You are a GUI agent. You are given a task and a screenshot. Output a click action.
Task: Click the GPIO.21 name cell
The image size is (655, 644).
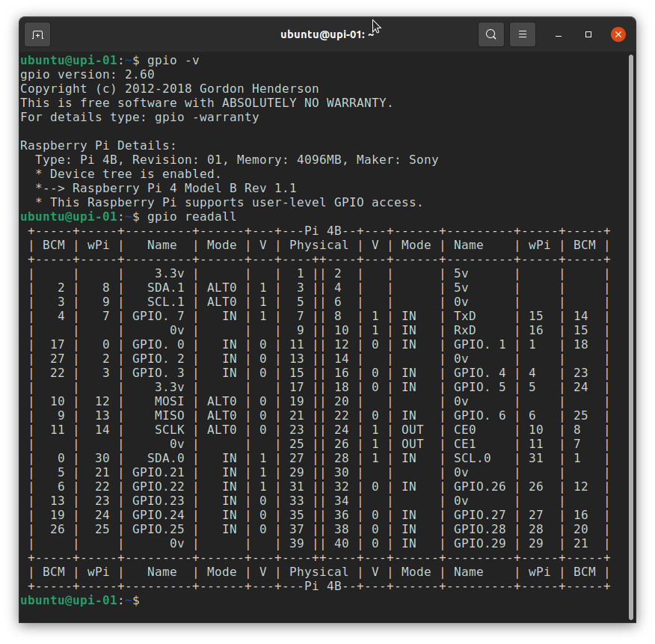pos(158,473)
